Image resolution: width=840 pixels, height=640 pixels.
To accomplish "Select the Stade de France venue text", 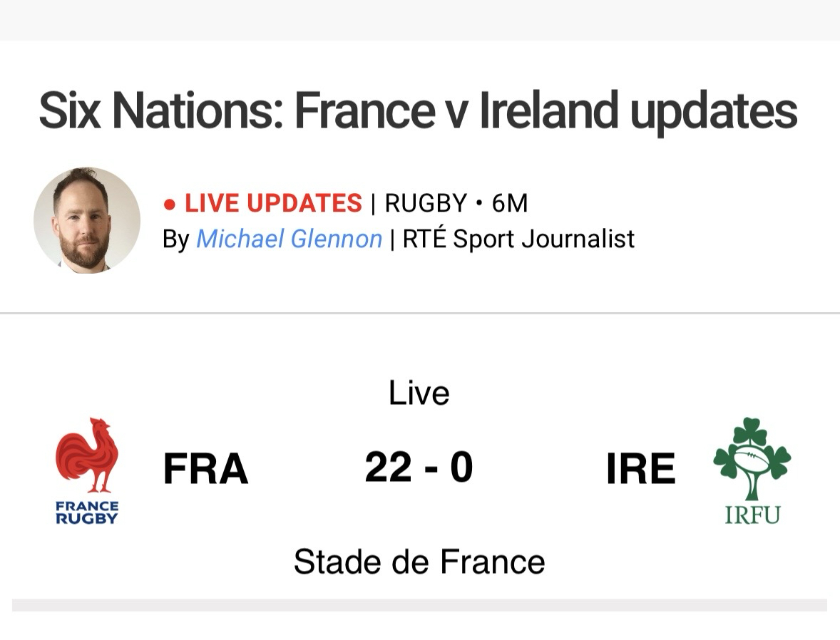I will coord(419,562).
